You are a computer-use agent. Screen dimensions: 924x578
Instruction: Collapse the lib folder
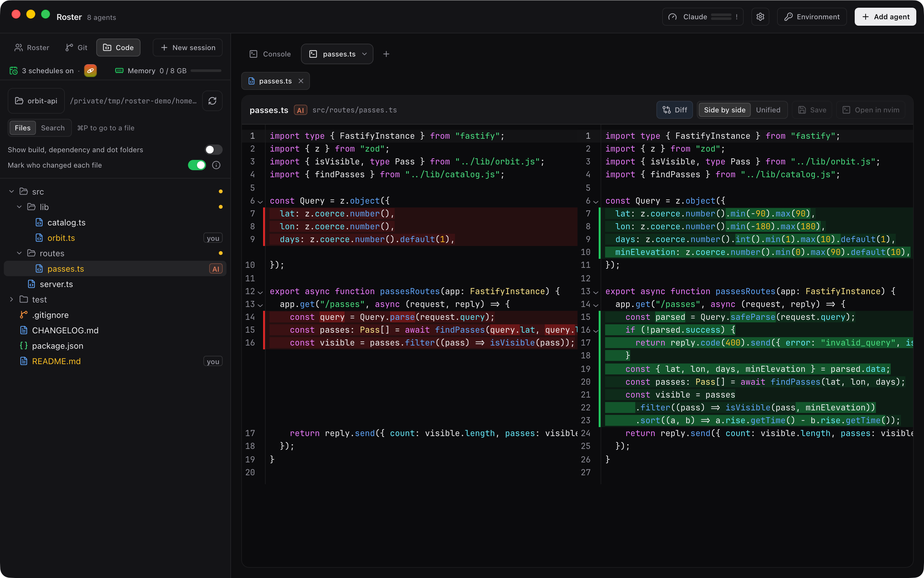tap(19, 207)
